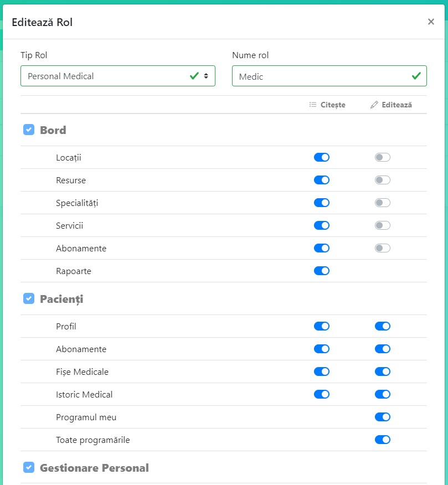Turn off Istoric Medical edit toggle

click(x=383, y=394)
